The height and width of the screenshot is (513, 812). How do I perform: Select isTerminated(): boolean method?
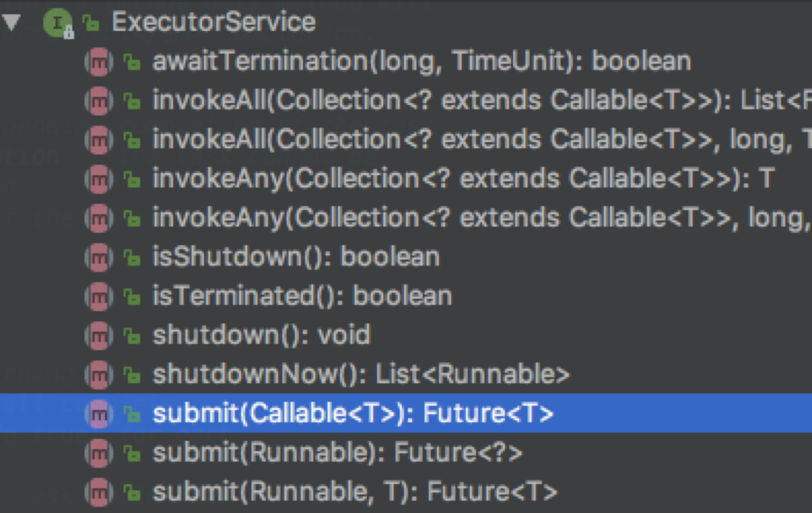[302, 296]
